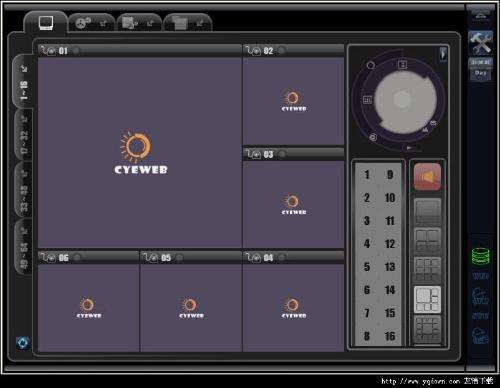Select the channel 02 video pane
Image resolution: width=500 pixels, height=388 pixels.
click(x=293, y=101)
